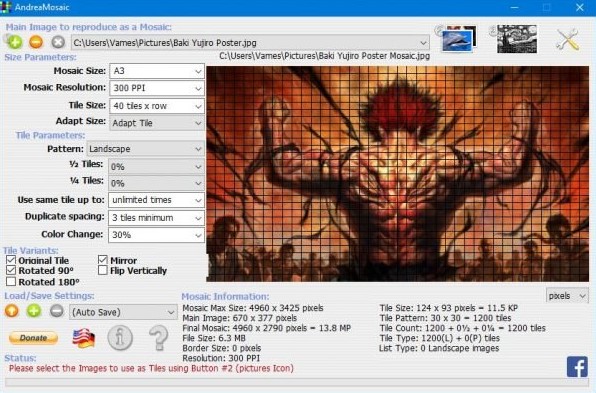Screen dimensions: 596x393
Task: Click the green add main image icon
Action: [x=15, y=42]
